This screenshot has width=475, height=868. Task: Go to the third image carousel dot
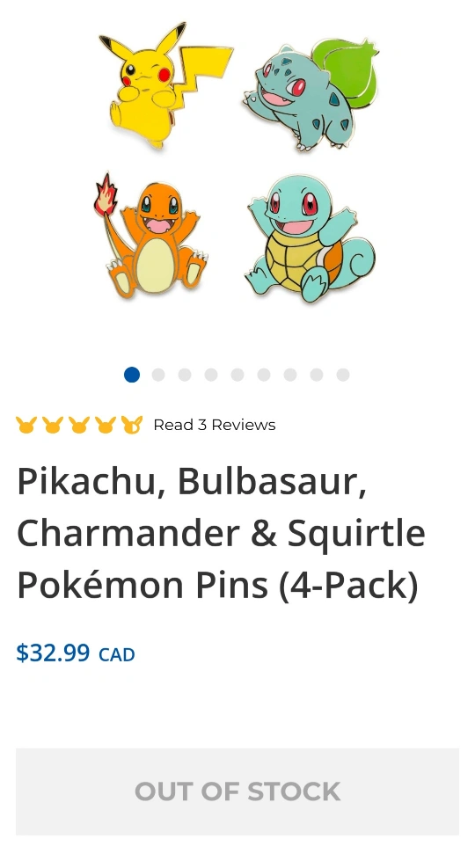(185, 375)
